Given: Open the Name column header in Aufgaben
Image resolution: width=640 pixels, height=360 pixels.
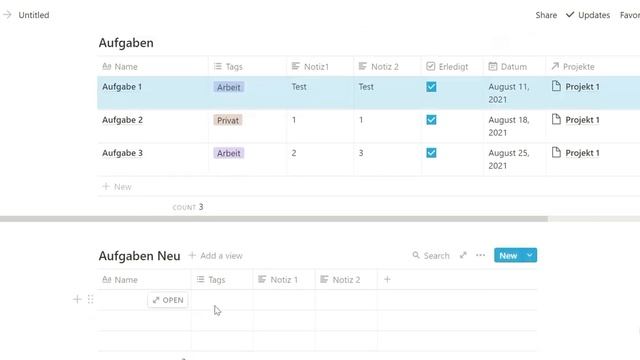Looking at the screenshot, I should [153, 67].
